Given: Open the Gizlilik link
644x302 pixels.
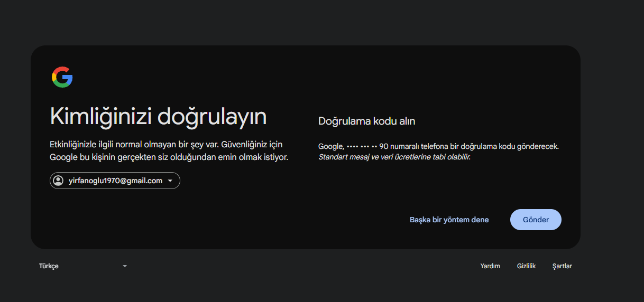Looking at the screenshot, I should 526,266.
